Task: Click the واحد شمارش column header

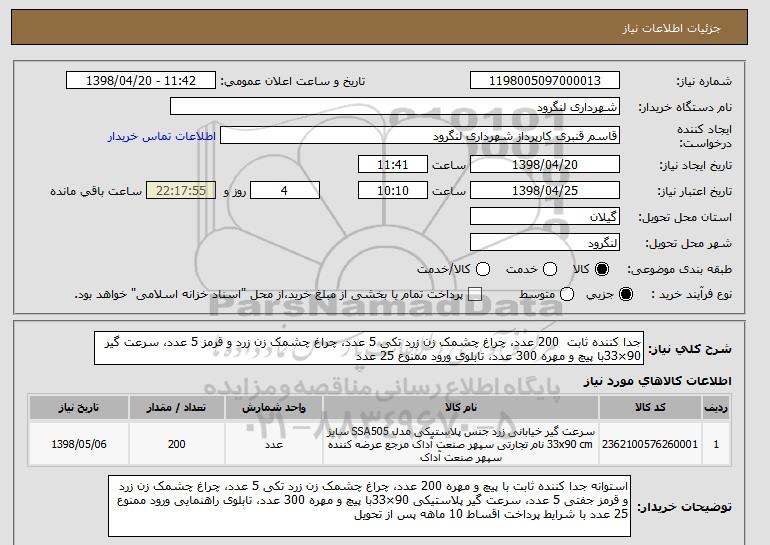Action: pyautogui.click(x=274, y=408)
